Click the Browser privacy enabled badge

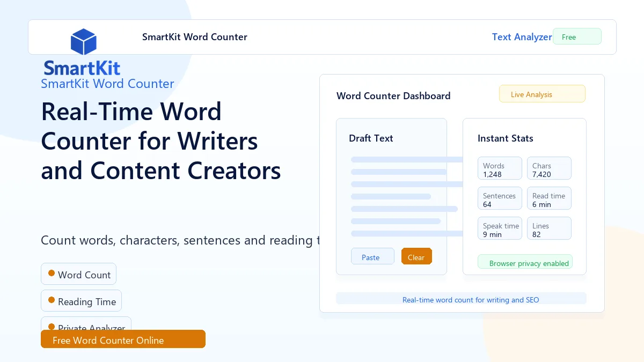tap(525, 262)
